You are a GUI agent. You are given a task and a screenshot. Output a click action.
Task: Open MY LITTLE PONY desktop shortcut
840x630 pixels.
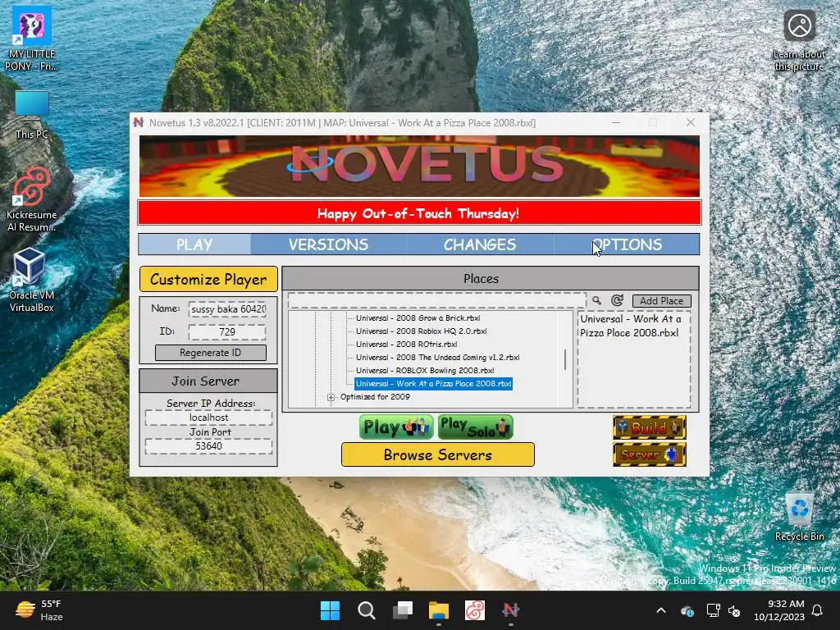(x=32, y=39)
